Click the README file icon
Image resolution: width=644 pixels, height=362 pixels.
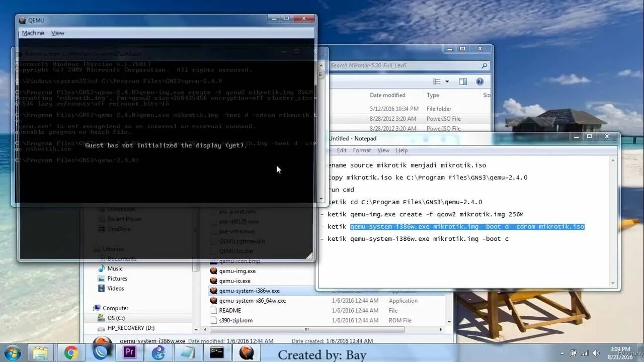[x=213, y=311]
